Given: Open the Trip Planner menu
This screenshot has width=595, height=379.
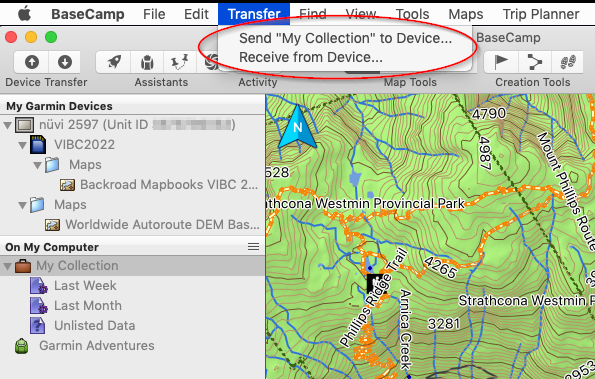Looking at the screenshot, I should point(541,14).
